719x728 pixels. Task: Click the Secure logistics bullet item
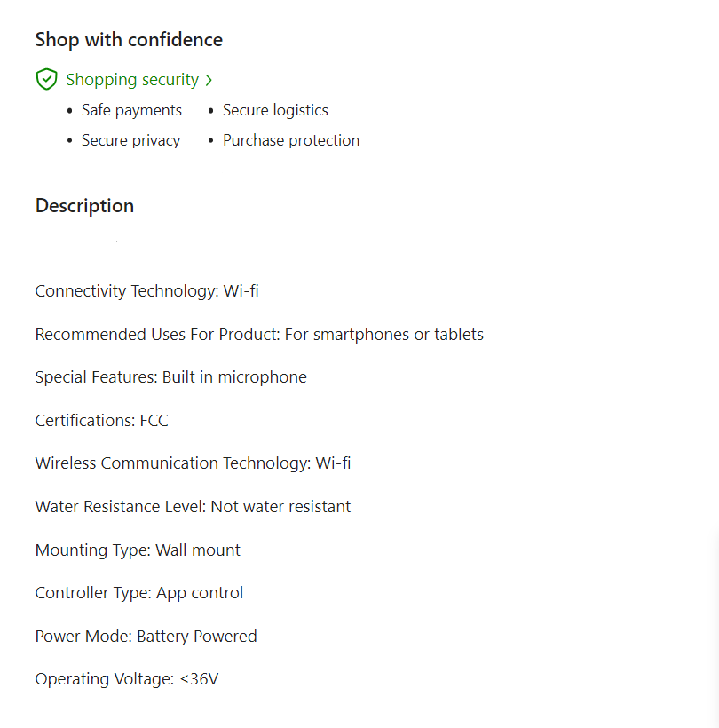[275, 110]
